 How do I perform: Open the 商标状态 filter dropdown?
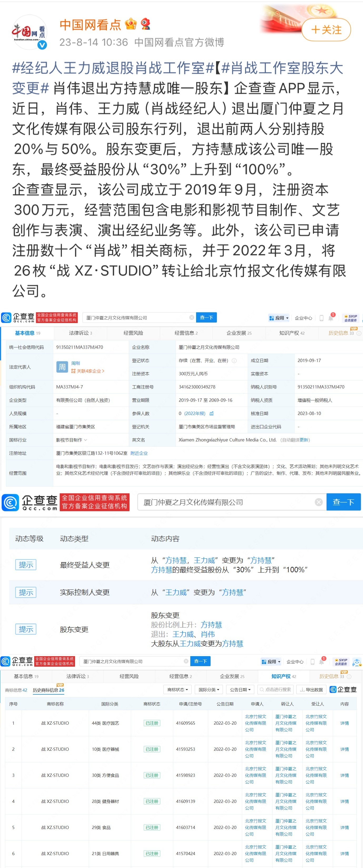coord(177,689)
